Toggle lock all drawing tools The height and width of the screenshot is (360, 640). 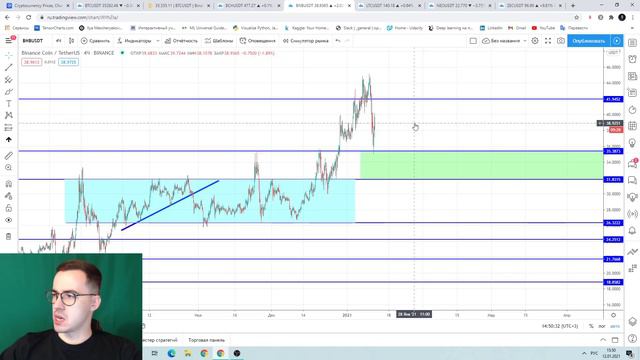9,208
